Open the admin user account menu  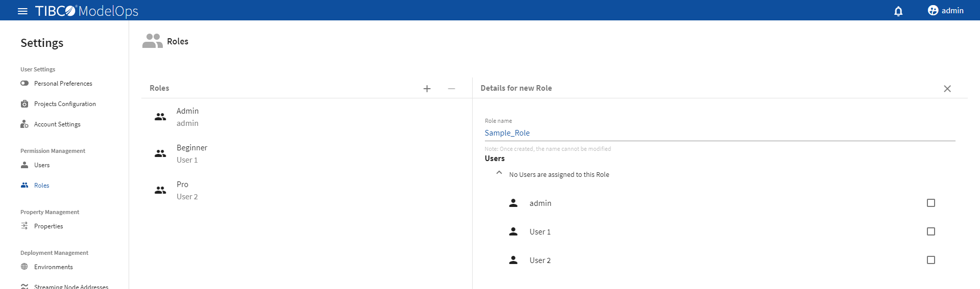pyautogui.click(x=945, y=11)
